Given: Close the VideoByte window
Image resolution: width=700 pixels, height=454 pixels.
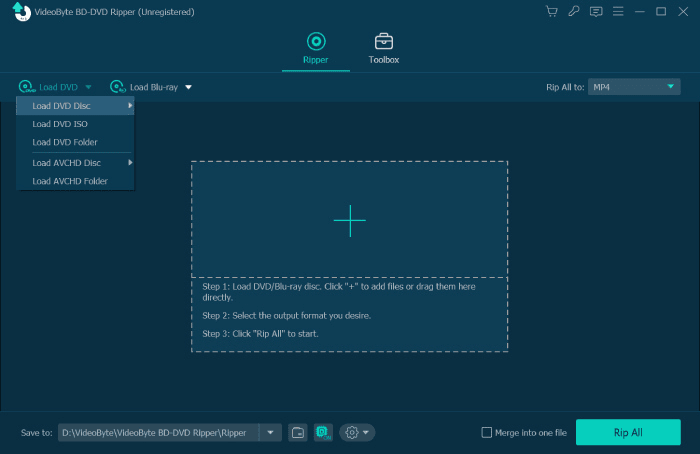Looking at the screenshot, I should [683, 12].
